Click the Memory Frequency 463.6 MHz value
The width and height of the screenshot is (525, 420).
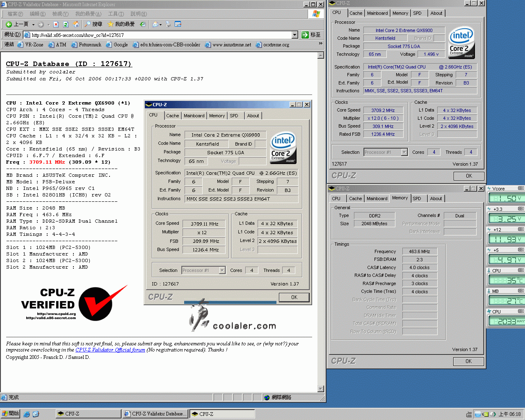[x=420, y=251]
